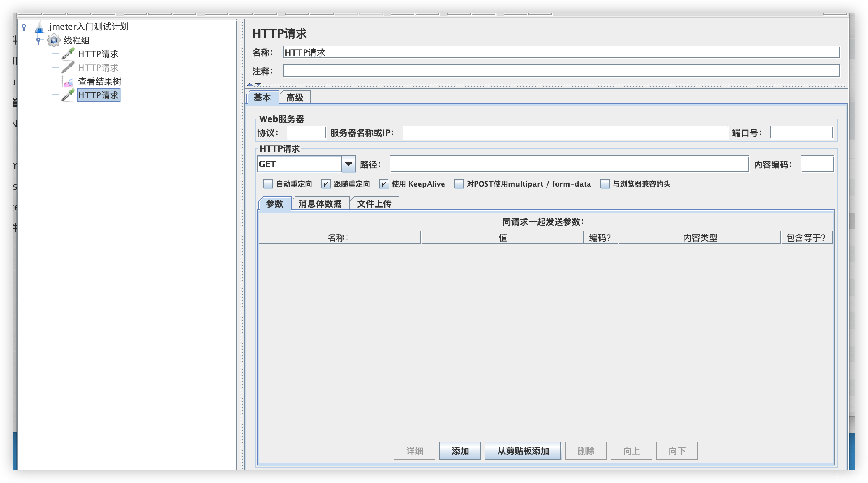Open the GET method dropdown arrow

[x=348, y=164]
